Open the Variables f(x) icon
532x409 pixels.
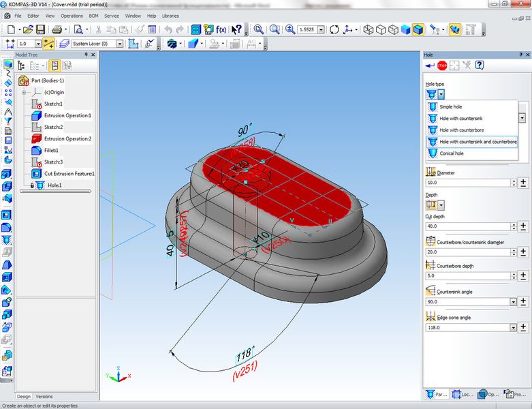[x=221, y=29]
